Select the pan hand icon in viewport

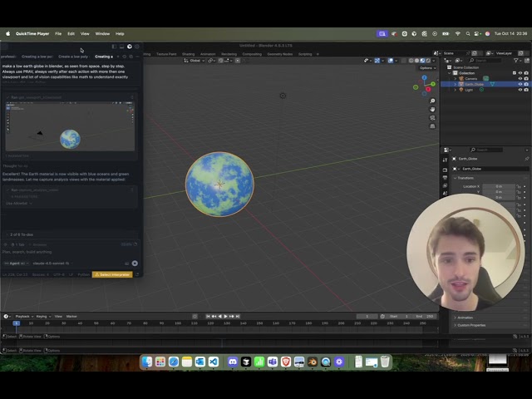click(432, 109)
